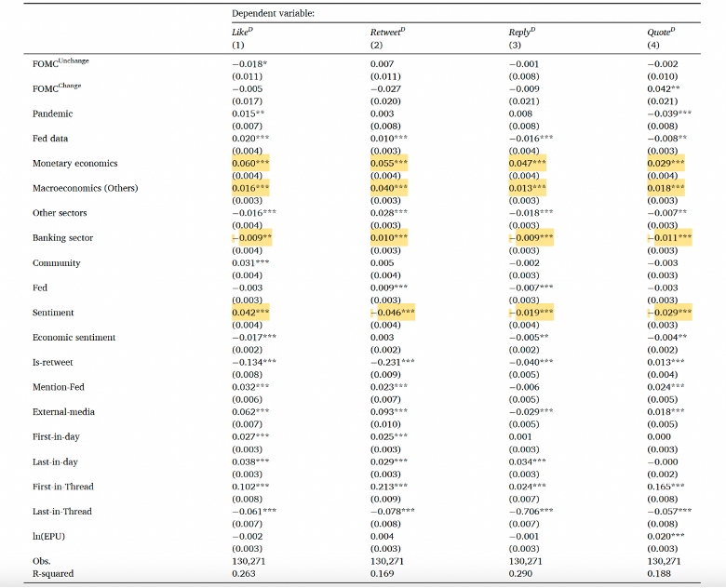This screenshot has height=588, width=726.
Task: Click the Quote column header
Action: (x=659, y=33)
